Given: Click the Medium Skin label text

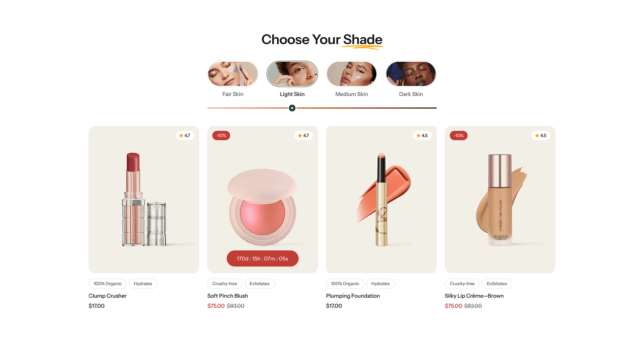Looking at the screenshot, I should coord(352,94).
